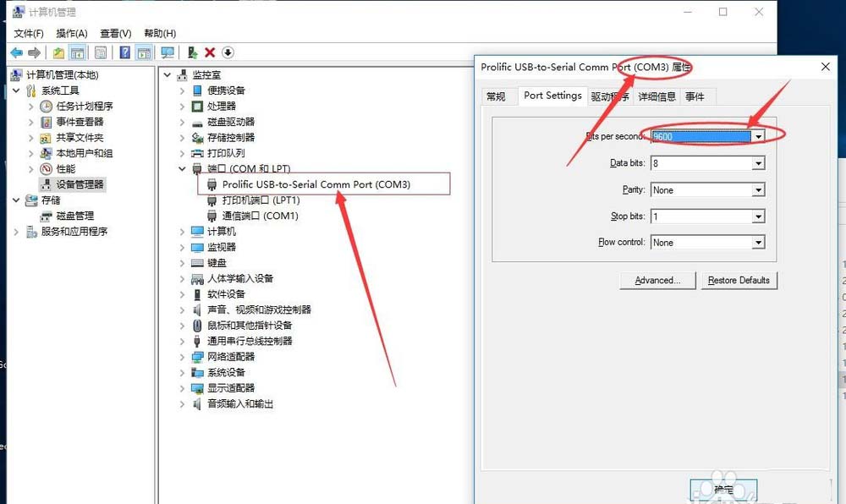Open the Flow control dropdown
This screenshot has width=846, height=504.
pyautogui.click(x=758, y=243)
